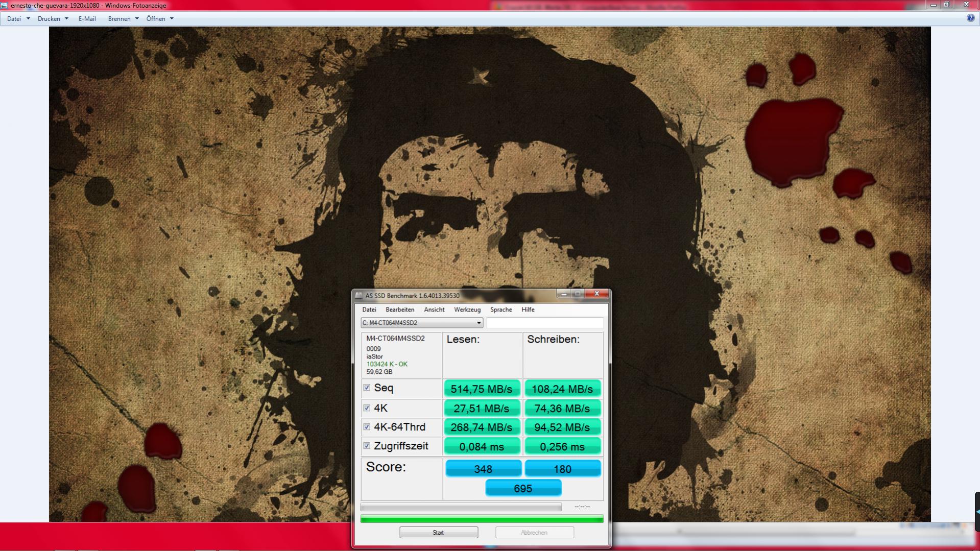Image resolution: width=980 pixels, height=551 pixels.
Task: Click the Score: label
Action: pos(386,467)
